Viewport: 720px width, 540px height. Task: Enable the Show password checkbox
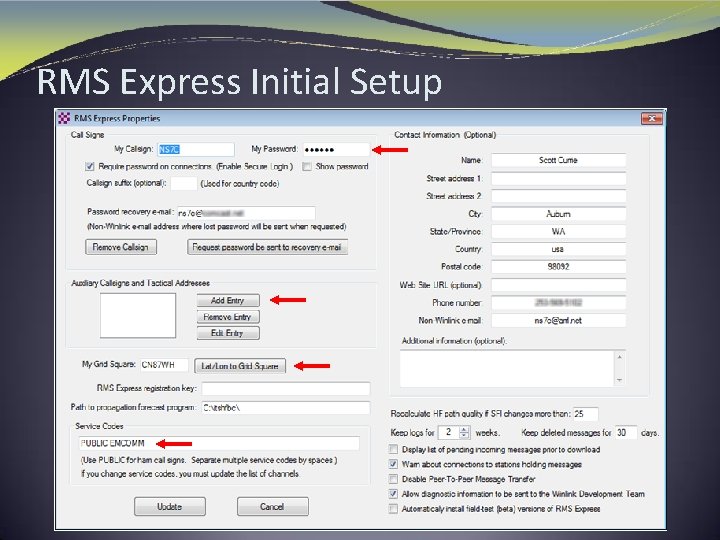coord(307,166)
